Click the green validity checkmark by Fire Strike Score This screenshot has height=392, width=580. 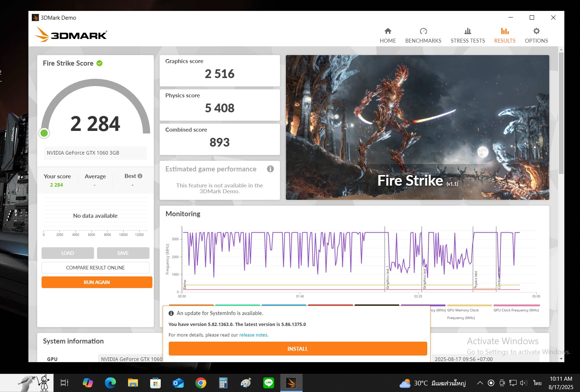(100, 63)
